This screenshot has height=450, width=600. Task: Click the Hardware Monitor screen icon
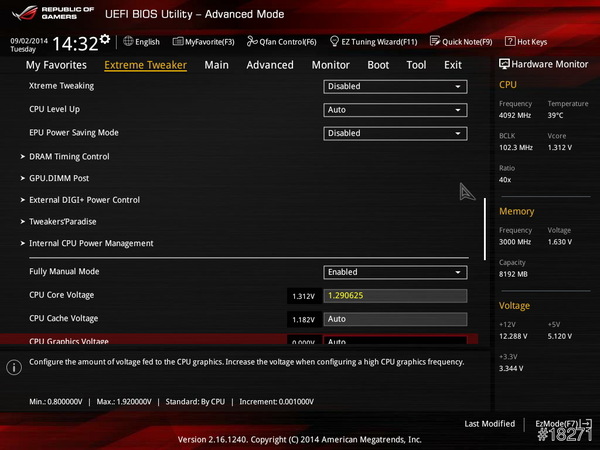(504, 64)
